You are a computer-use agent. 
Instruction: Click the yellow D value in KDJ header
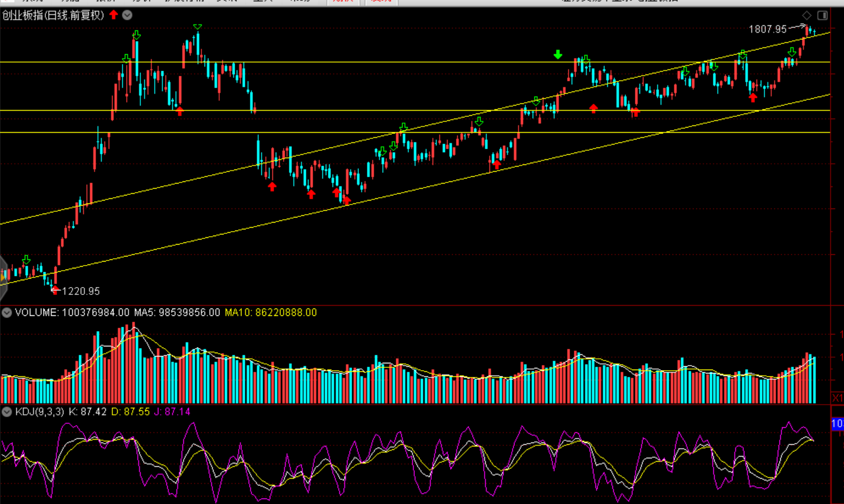click(130, 412)
